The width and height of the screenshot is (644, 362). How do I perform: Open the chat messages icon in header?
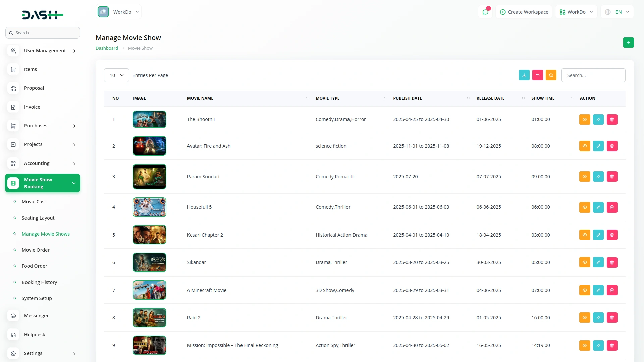tap(485, 12)
